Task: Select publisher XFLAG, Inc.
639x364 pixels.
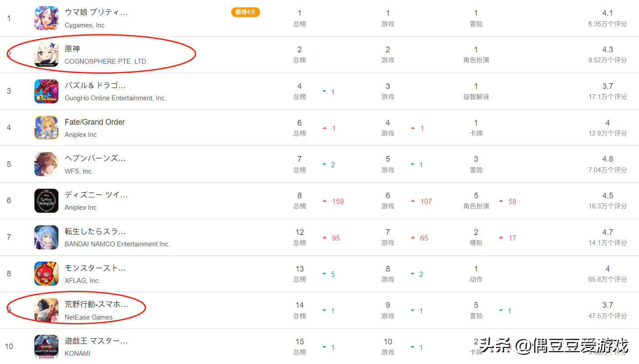Action: coord(82,281)
